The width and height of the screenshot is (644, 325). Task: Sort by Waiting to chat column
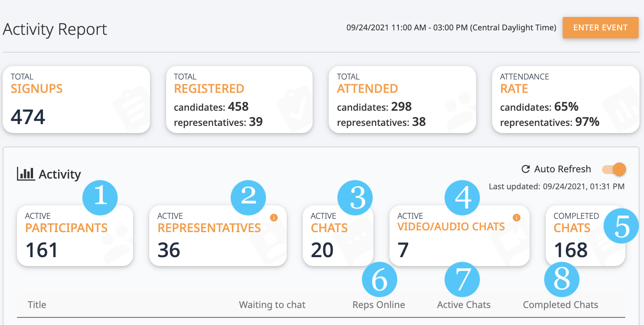coord(272,305)
